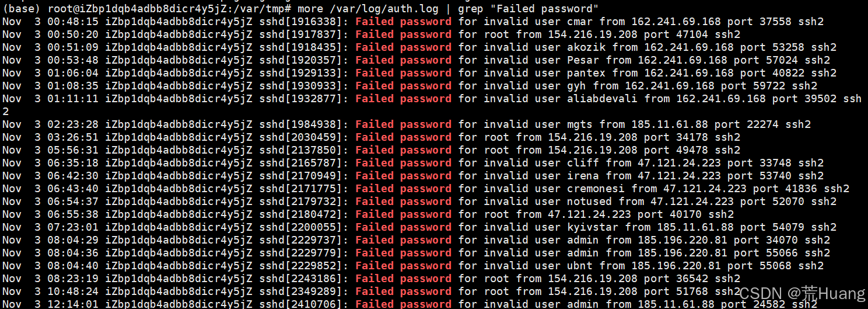Image resolution: width=868 pixels, height=309 pixels.
Task: Click the CSDN @荒Huang watermark
Action: [803, 293]
